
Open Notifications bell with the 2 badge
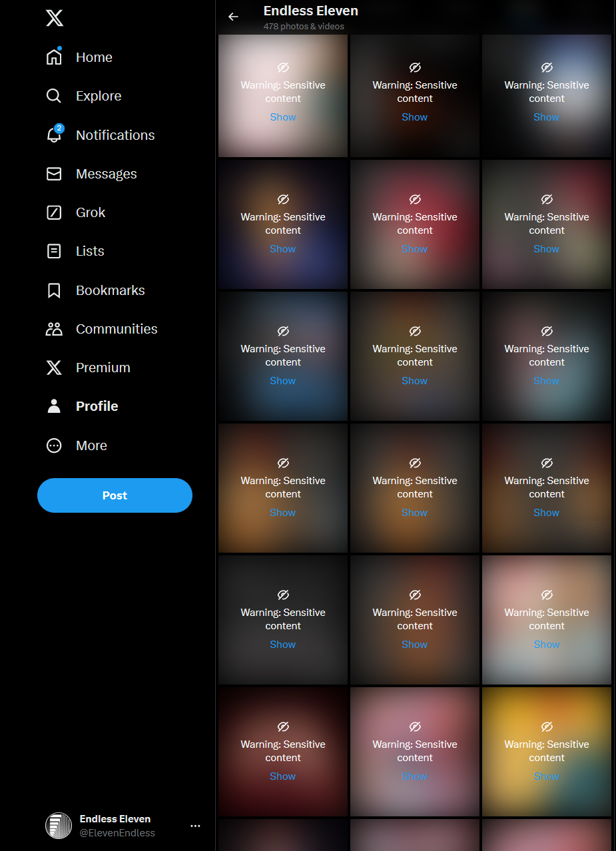[x=54, y=135]
